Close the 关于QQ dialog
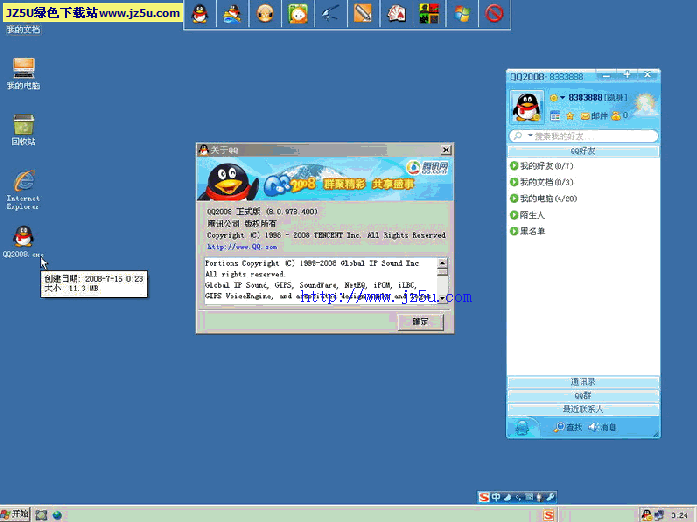This screenshot has width=697, height=522. pyautogui.click(x=446, y=150)
